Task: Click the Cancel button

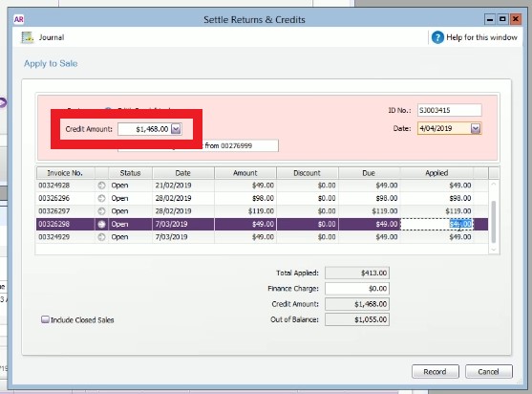Action: [x=489, y=372]
